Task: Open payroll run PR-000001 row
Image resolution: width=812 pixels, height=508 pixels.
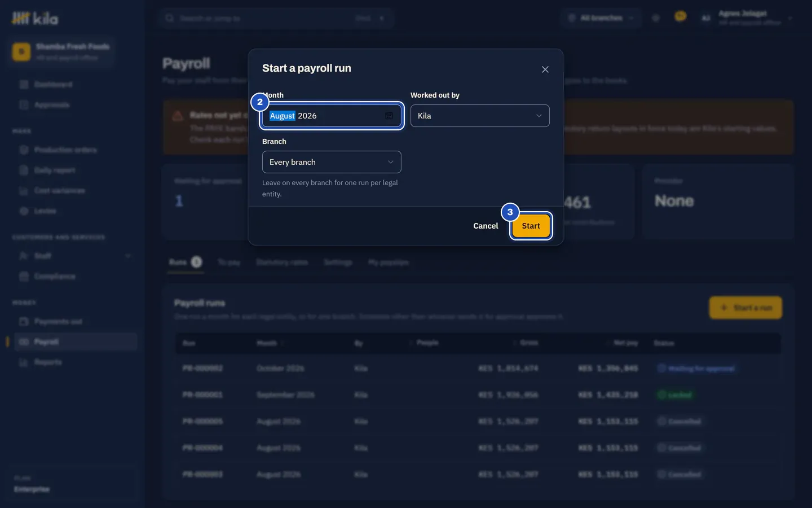Action: pos(478,395)
